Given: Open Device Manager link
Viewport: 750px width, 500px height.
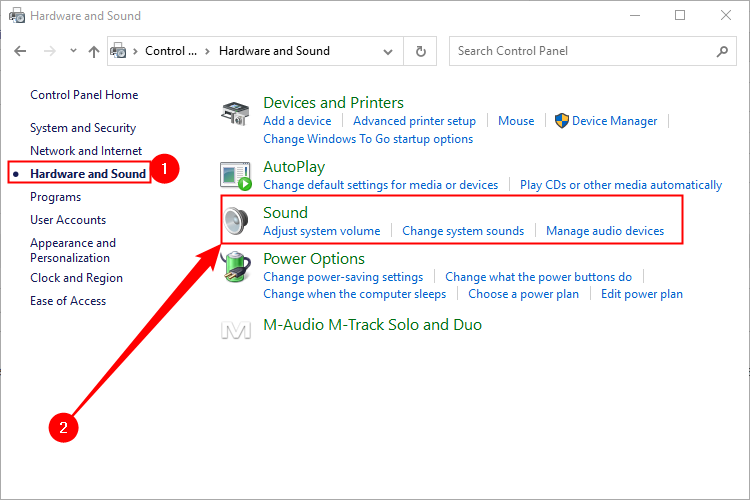Looking at the screenshot, I should pyautogui.click(x=614, y=121).
